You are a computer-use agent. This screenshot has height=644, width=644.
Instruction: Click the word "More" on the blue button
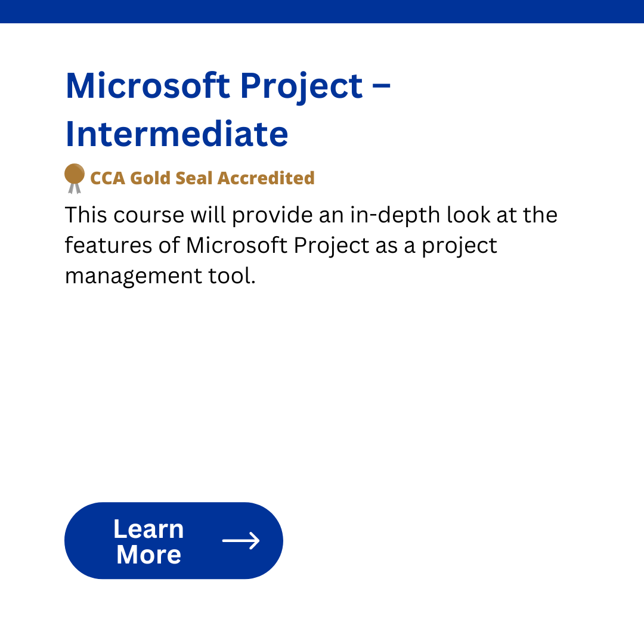(x=148, y=555)
